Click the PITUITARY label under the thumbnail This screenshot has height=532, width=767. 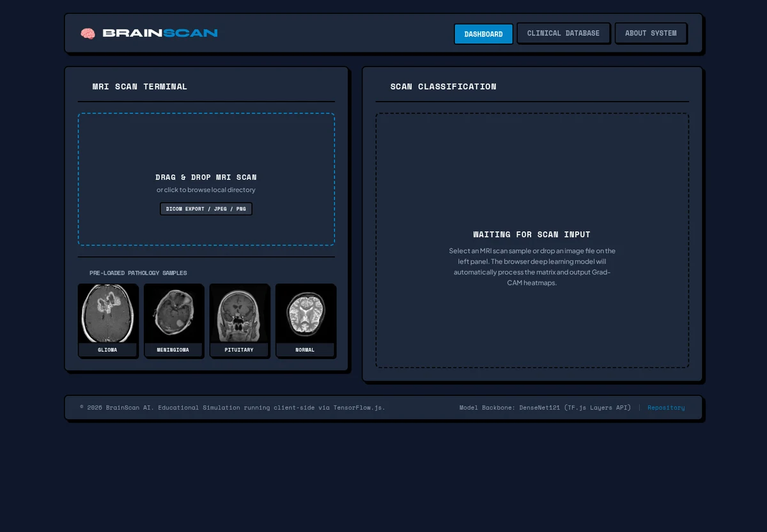tap(239, 350)
